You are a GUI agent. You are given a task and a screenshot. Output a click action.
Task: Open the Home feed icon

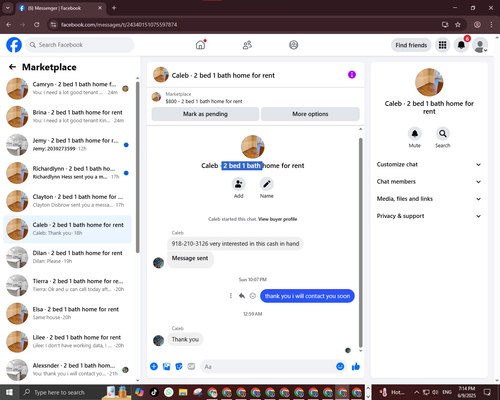tap(200, 45)
